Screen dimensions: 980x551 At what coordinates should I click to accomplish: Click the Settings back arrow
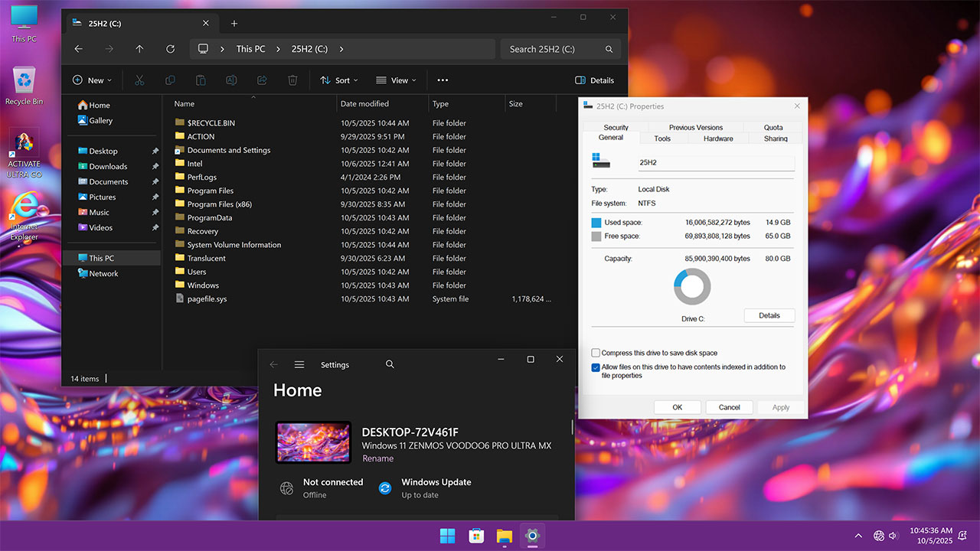[x=274, y=365]
